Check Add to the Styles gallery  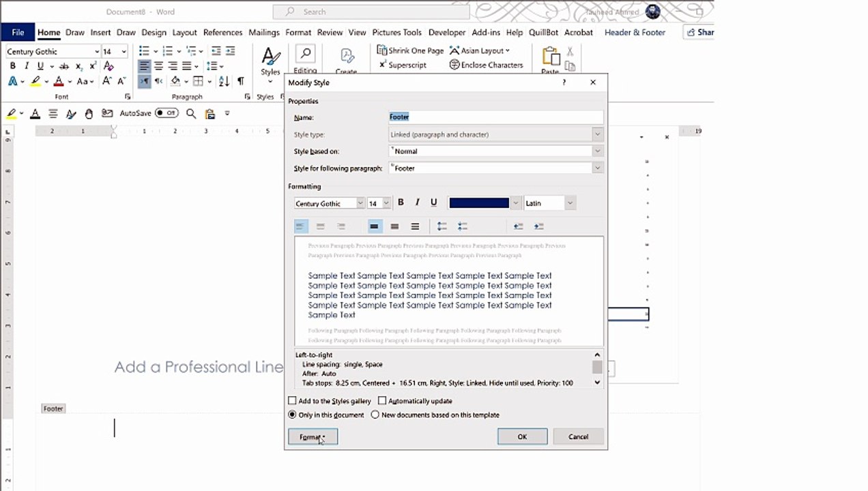[x=292, y=401]
